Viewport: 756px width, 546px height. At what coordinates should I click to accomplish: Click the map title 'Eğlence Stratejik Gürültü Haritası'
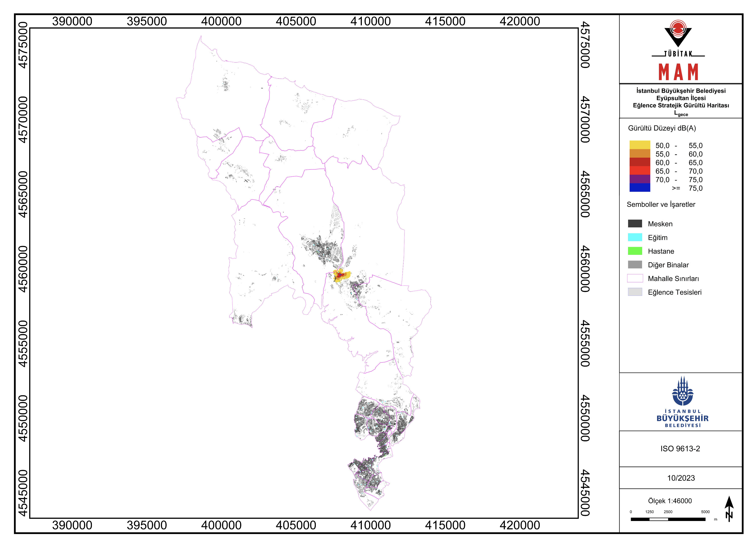681,105
